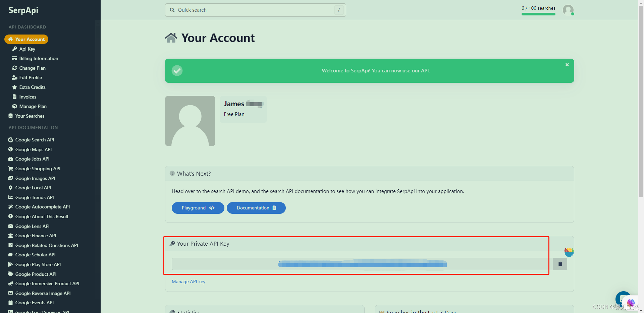
Task: Click the Google Play Store API icon
Action: (x=10, y=264)
